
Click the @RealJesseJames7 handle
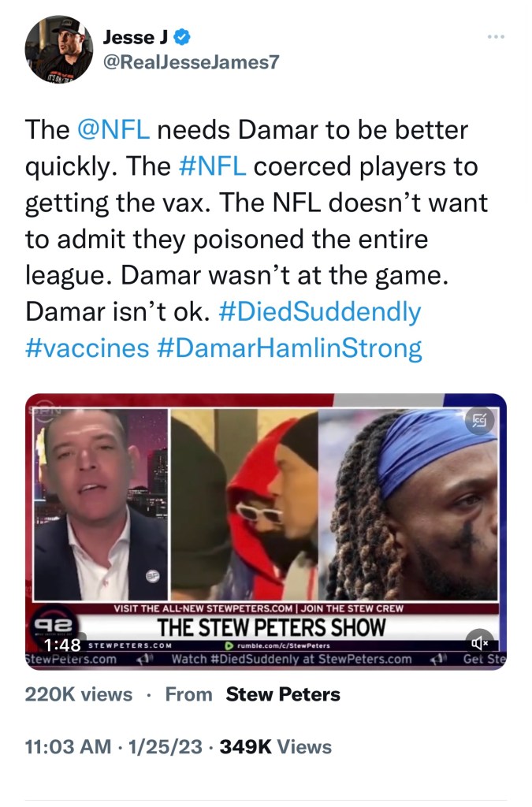tap(191, 62)
